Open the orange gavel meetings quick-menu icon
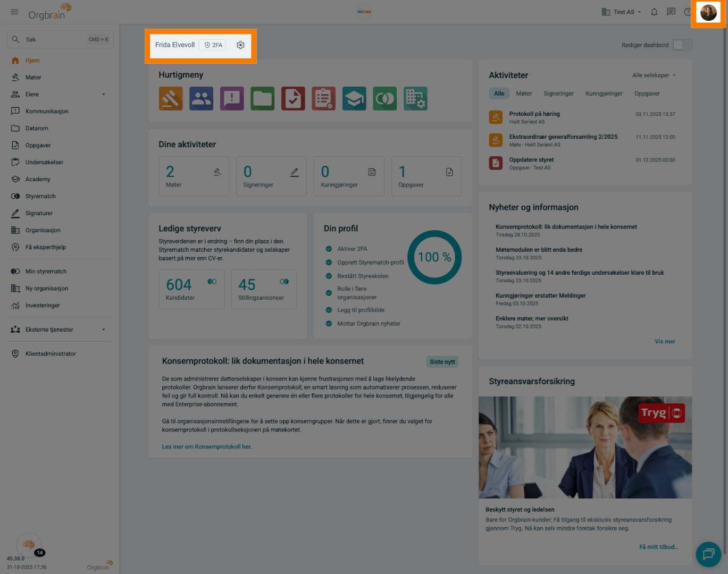Screen dimensions: 728x574 point(171,99)
